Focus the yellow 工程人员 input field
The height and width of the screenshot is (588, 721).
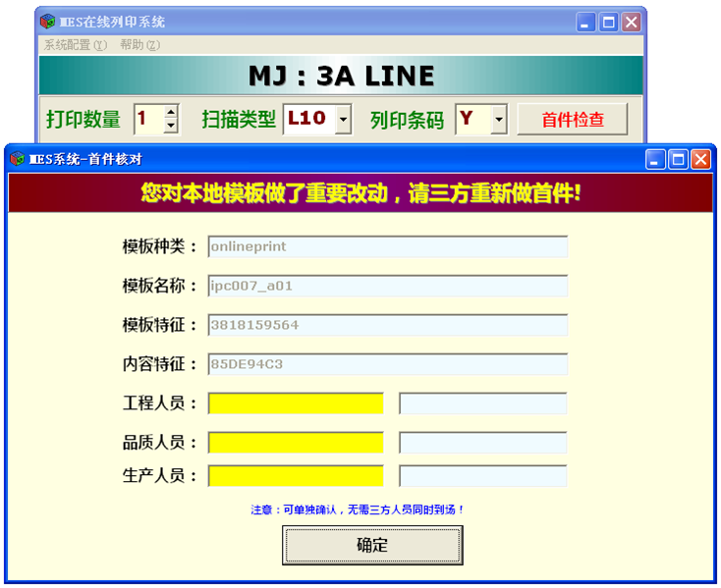(295, 403)
